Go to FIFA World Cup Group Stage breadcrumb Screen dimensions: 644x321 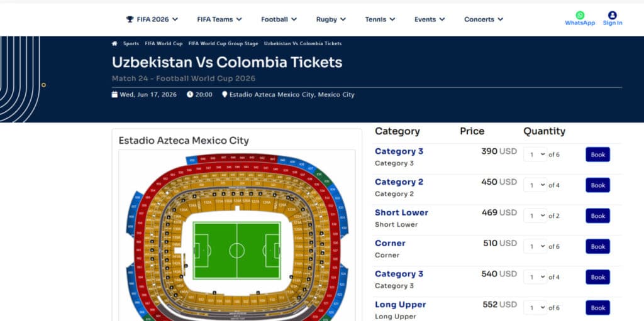pyautogui.click(x=223, y=44)
